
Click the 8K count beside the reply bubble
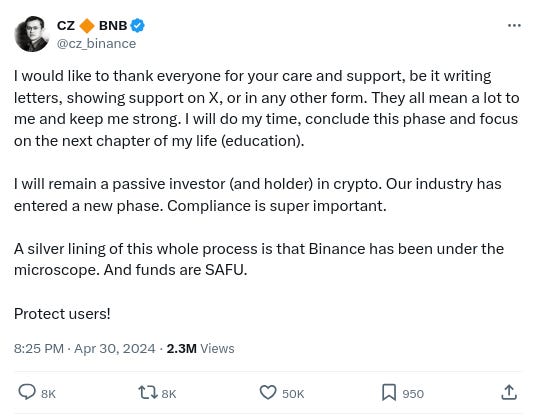click(x=48, y=394)
